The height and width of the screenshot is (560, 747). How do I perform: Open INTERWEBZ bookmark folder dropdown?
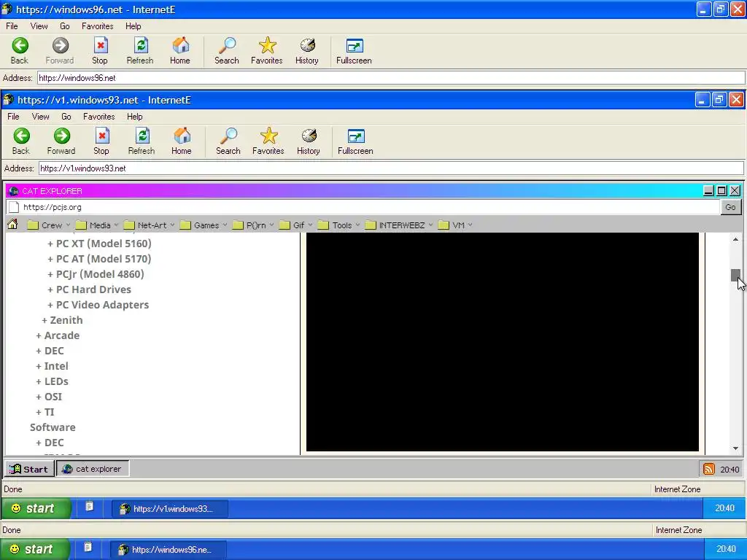tap(399, 225)
